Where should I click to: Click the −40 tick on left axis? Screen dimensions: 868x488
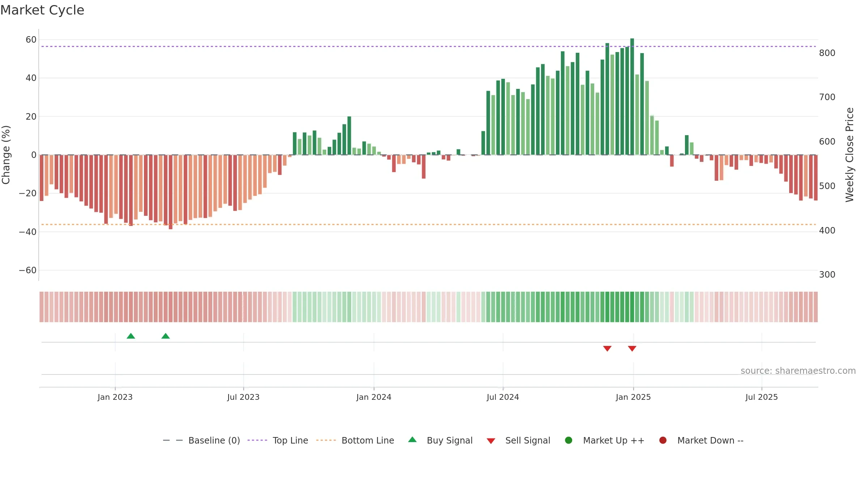[28, 232]
